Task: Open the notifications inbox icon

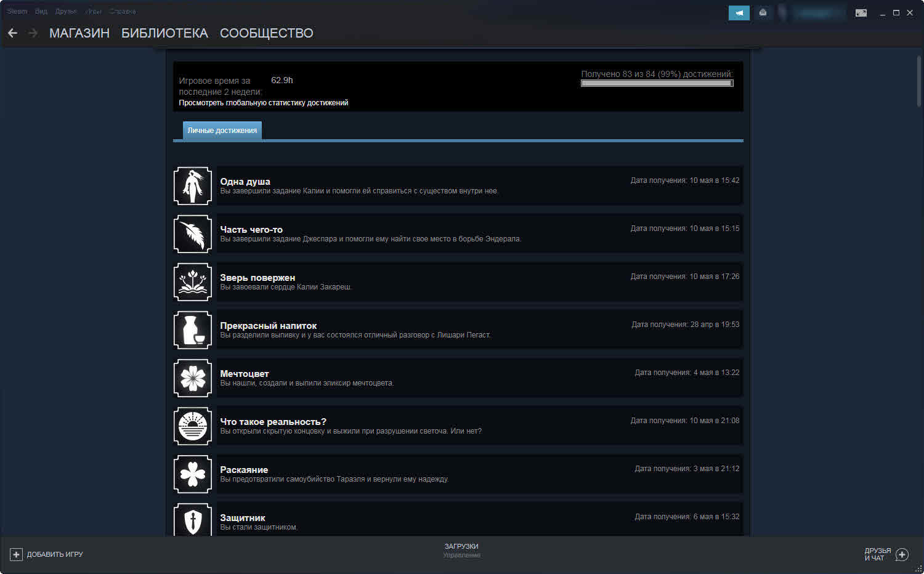Action: [763, 13]
